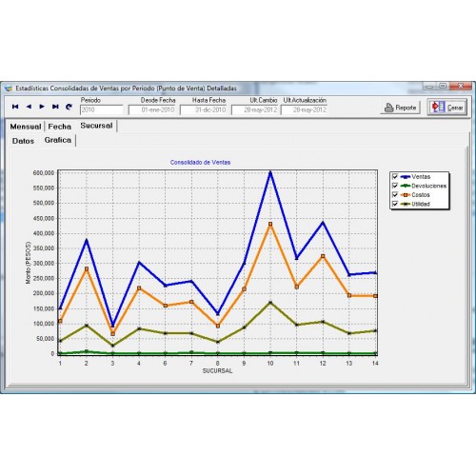This screenshot has width=476, height=476.
Task: Go to the first record with navigation arrow
Action: [x=15, y=107]
